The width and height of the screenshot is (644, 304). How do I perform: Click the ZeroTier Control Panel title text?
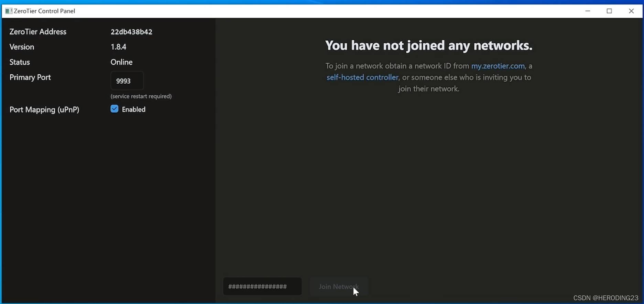point(44,11)
